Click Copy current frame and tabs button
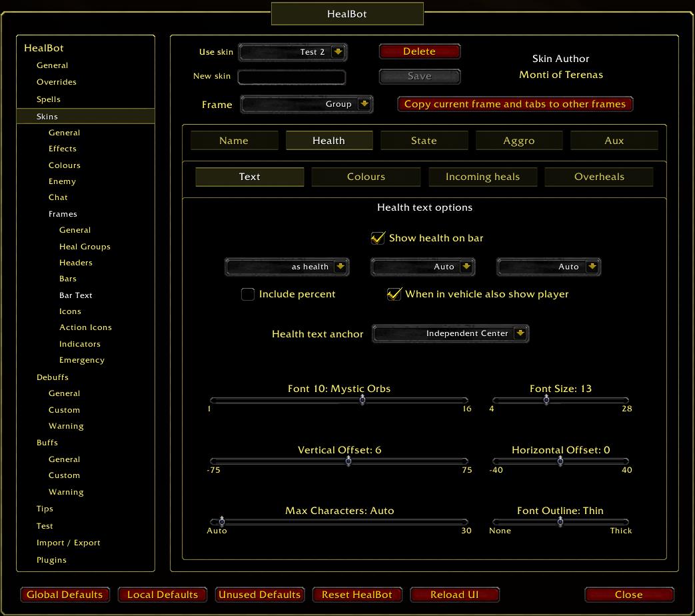 tap(514, 104)
